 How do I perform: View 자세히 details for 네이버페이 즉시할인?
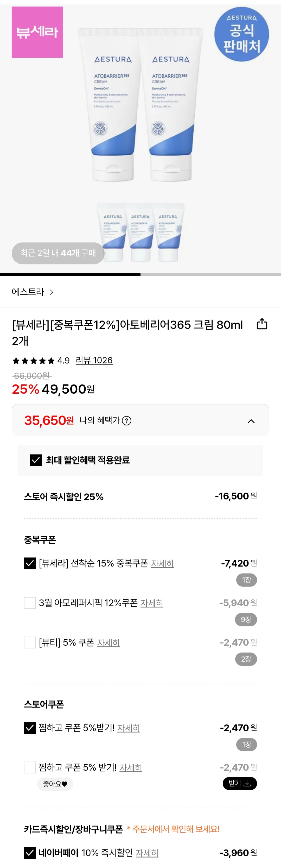[x=147, y=853]
